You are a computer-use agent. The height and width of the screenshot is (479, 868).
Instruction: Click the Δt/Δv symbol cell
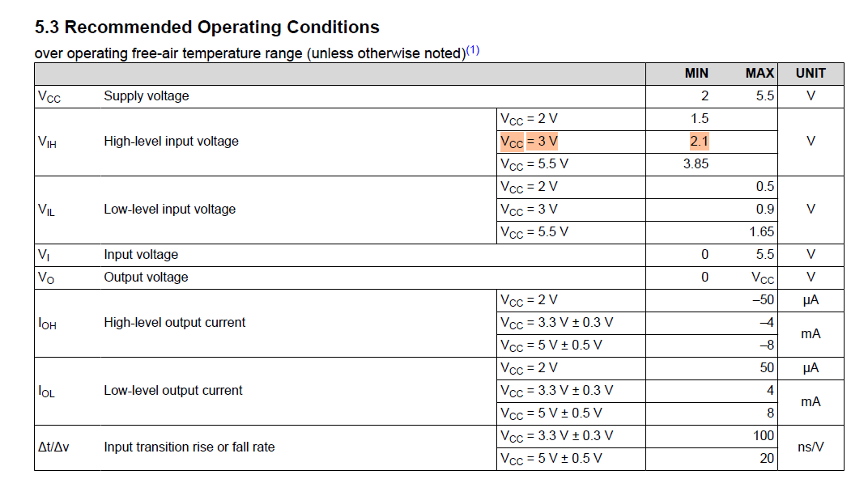coord(53,447)
